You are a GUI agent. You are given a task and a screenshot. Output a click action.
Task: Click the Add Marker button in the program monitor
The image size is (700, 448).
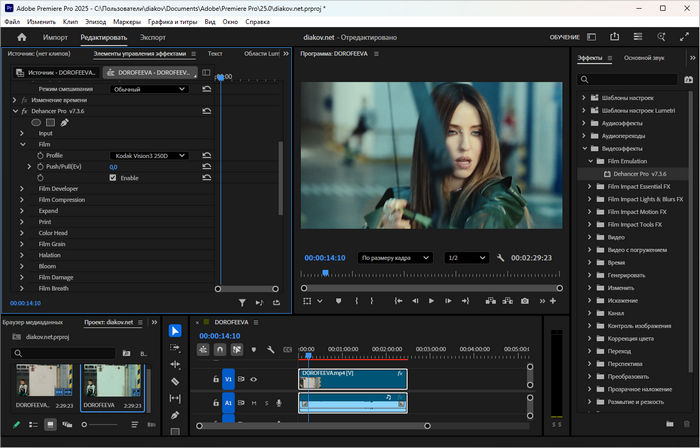click(x=338, y=300)
